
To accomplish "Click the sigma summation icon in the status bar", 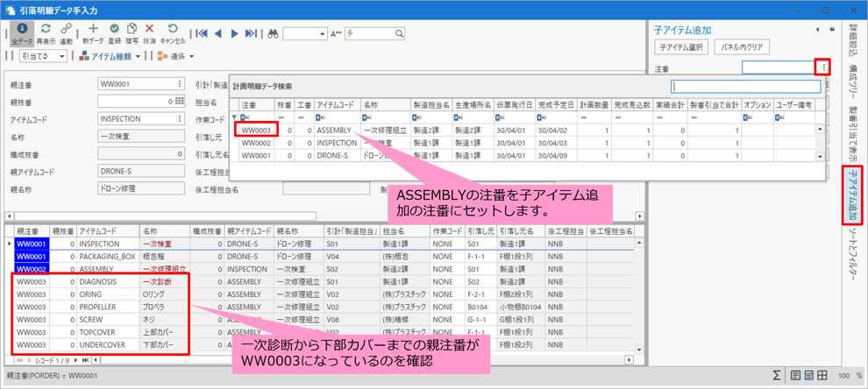I will point(777,375).
